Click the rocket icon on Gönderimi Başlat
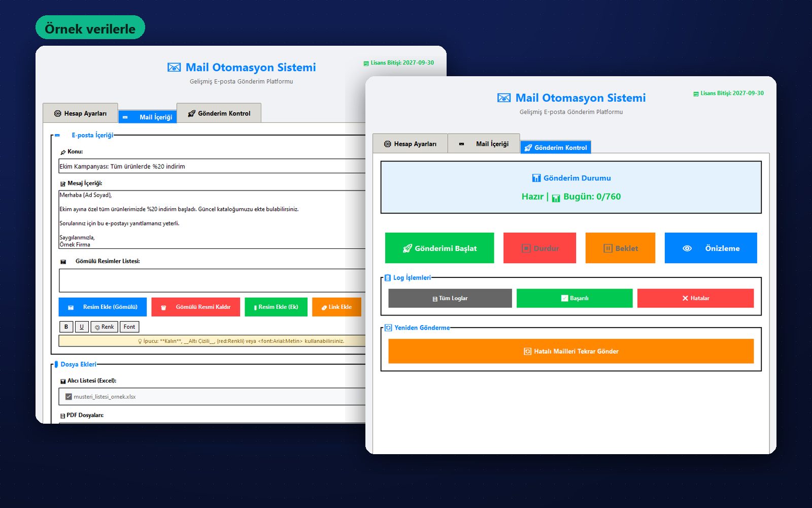Viewport: 812px width, 508px height. (x=407, y=248)
